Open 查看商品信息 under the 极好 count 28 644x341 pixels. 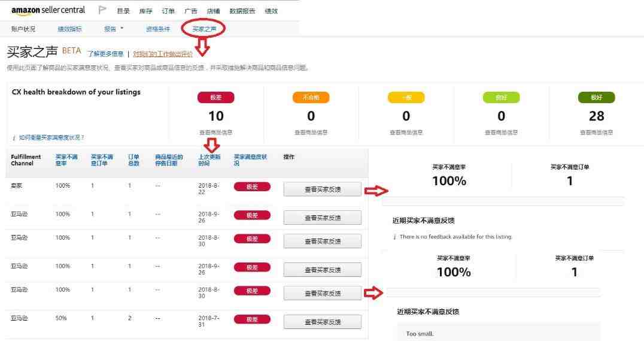click(x=596, y=132)
